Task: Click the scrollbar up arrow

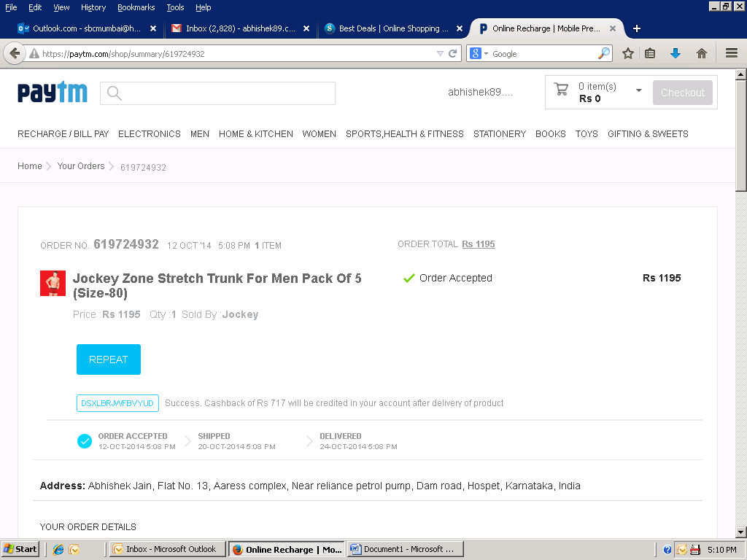Action: pos(741,74)
